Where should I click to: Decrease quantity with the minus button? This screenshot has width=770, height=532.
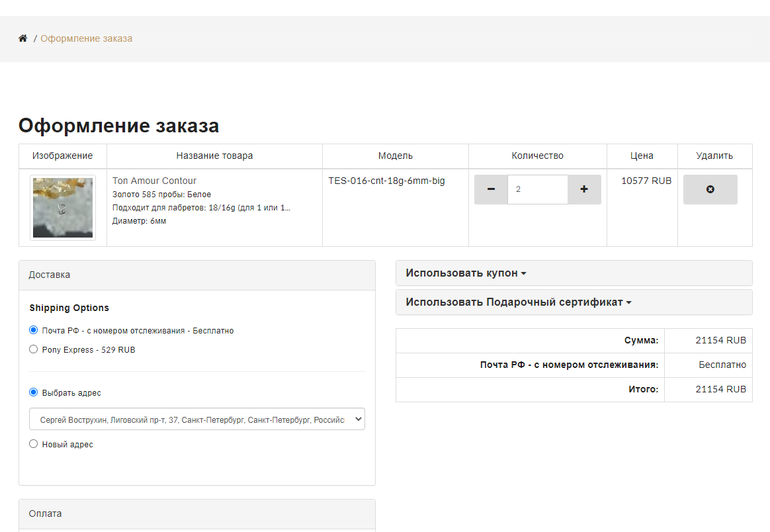pyautogui.click(x=491, y=189)
